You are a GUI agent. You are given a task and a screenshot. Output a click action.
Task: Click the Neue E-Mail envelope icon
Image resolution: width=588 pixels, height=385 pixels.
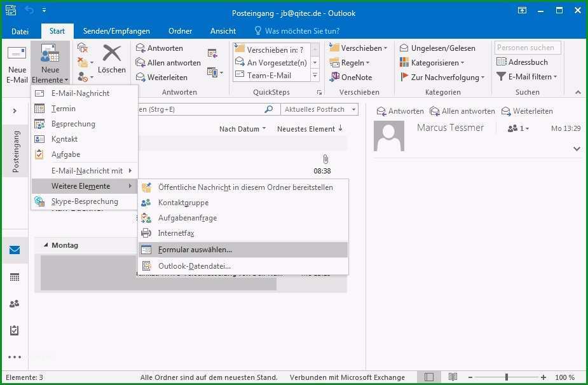click(x=17, y=53)
